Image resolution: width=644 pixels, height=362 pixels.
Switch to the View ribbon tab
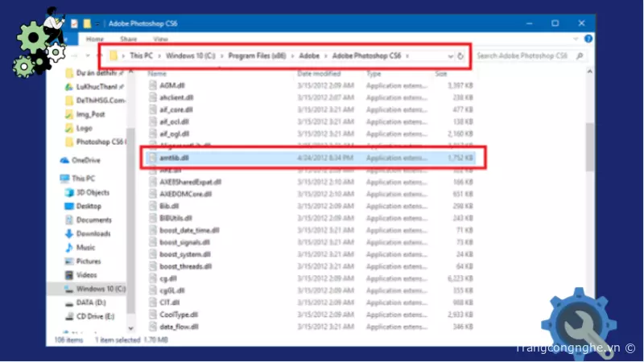point(161,38)
